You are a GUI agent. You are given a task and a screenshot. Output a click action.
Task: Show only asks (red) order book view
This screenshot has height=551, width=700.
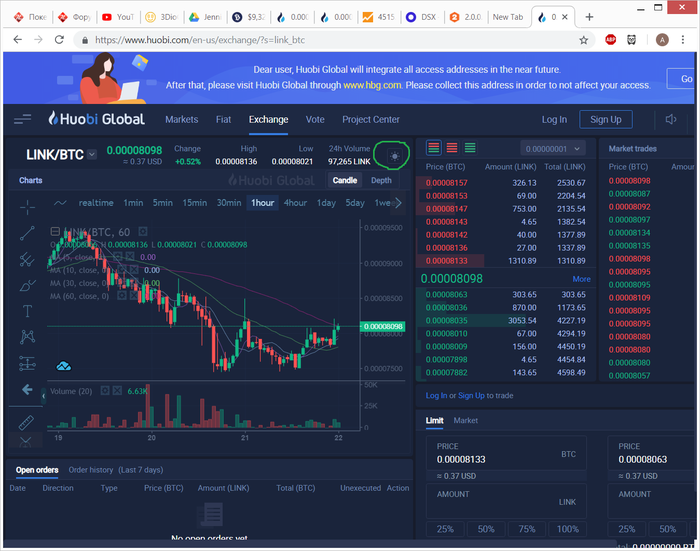pyautogui.click(x=452, y=148)
